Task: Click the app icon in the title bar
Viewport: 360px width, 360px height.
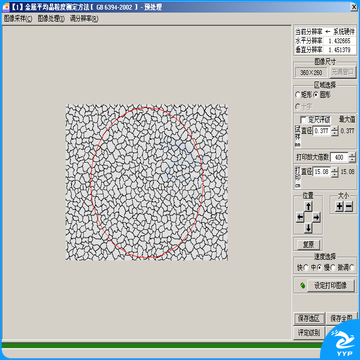Action: [5, 7]
